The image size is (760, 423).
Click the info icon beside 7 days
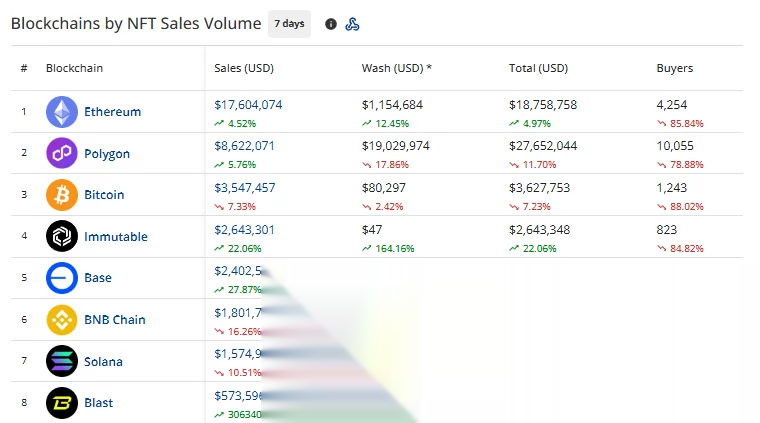331,24
